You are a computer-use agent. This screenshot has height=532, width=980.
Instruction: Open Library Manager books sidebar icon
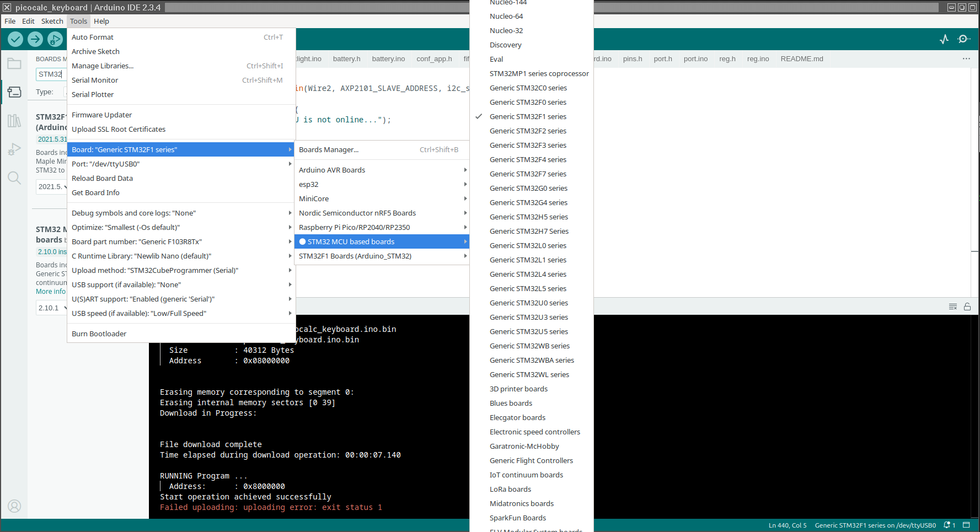point(14,121)
